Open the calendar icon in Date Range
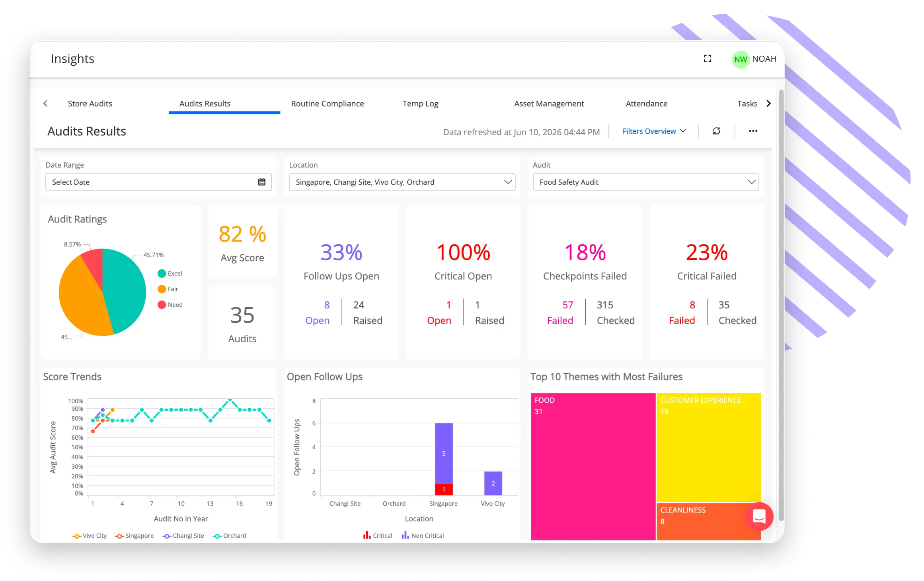The width and height of the screenshot is (924, 581). pos(261,182)
